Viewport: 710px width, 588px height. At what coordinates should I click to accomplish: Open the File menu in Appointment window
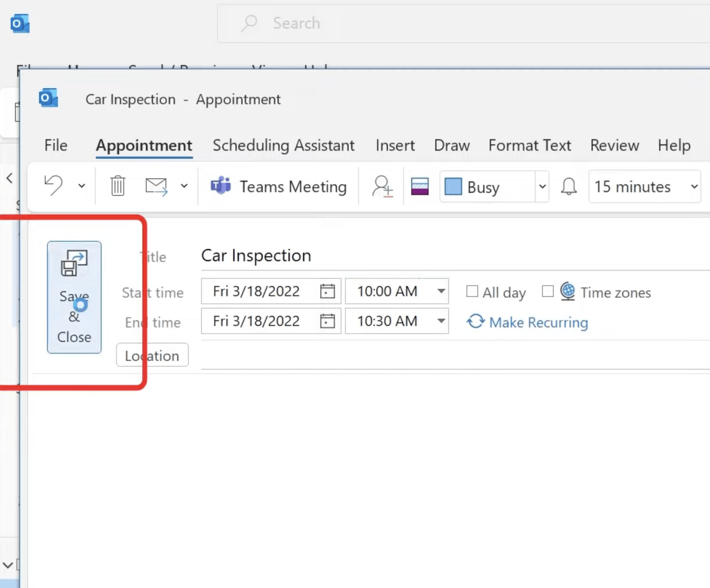[x=56, y=145]
